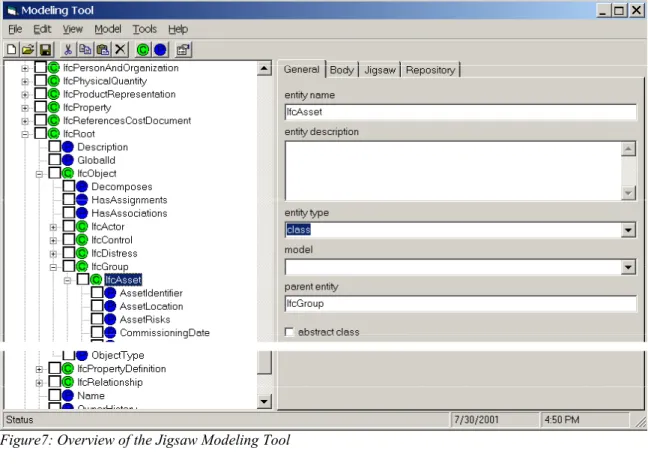Select the ObjectType tree item
Viewport: 648px width, 466px height.
[x=118, y=355]
